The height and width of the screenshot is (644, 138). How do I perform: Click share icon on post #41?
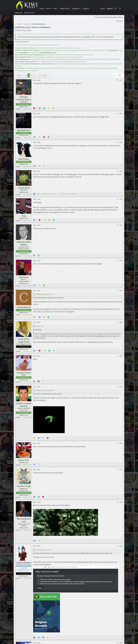coord(117,80)
